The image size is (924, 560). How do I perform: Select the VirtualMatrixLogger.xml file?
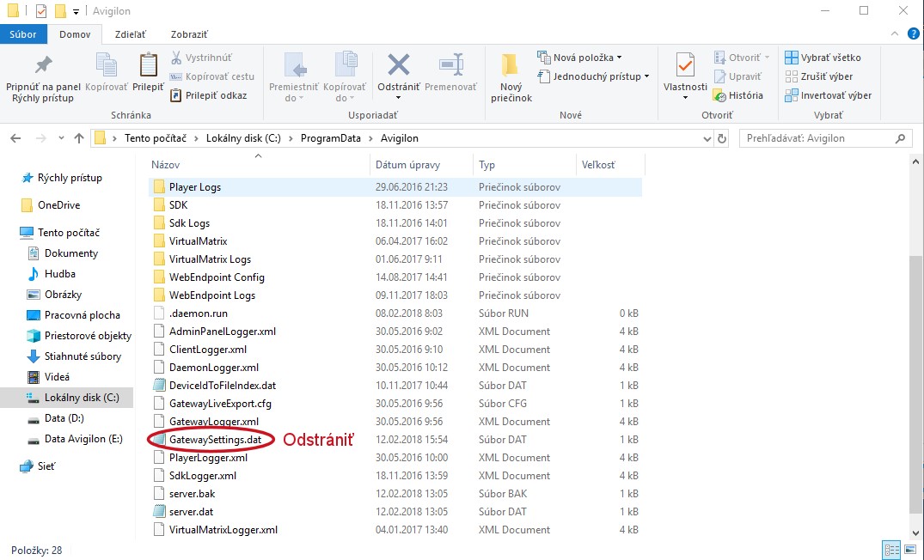click(x=223, y=529)
